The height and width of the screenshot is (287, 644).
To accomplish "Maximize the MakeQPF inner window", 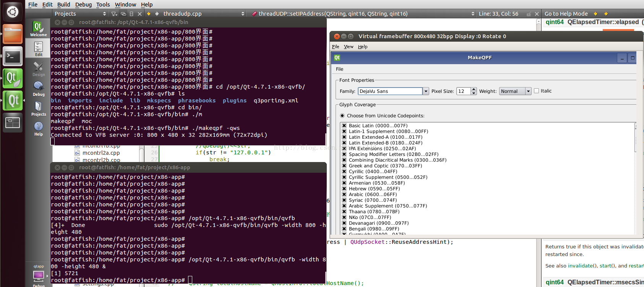I will pos(632,58).
